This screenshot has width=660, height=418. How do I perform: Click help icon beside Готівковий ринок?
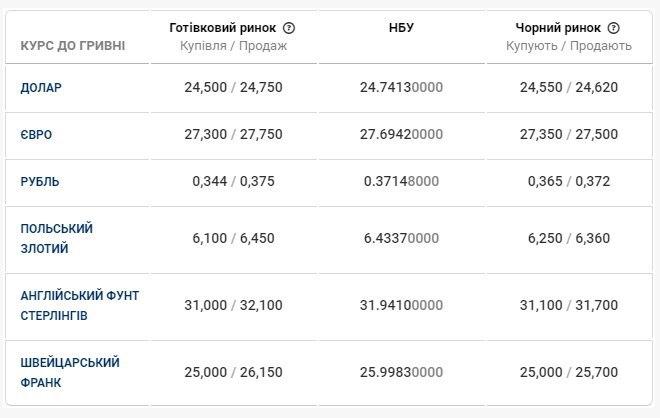click(x=289, y=28)
